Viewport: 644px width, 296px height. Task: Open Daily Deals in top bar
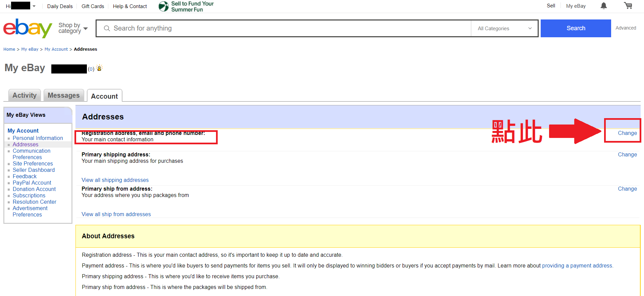pyautogui.click(x=60, y=6)
